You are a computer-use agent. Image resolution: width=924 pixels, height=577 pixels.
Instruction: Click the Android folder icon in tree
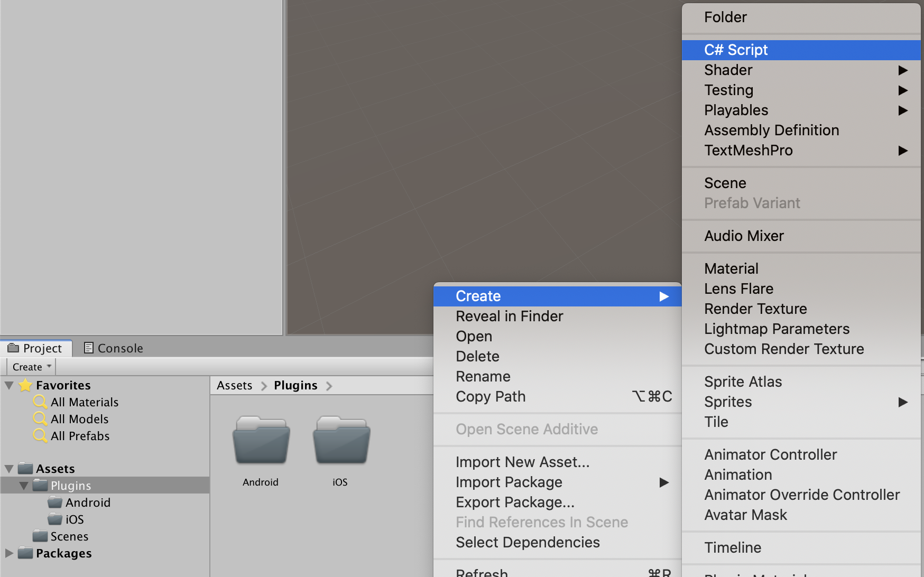click(x=55, y=502)
